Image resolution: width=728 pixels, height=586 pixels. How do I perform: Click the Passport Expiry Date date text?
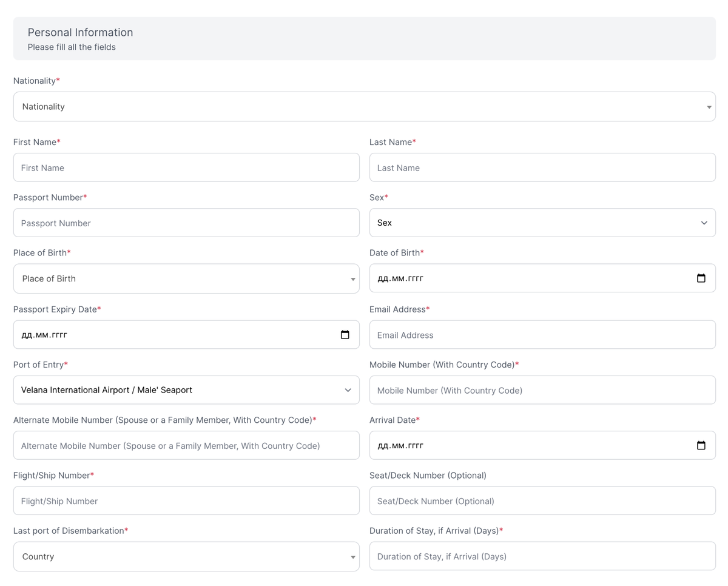[44, 334]
